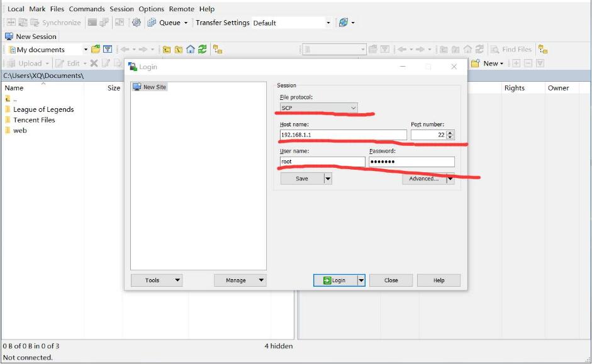Click the Host name input field
This screenshot has width=592, height=364.
click(x=343, y=135)
